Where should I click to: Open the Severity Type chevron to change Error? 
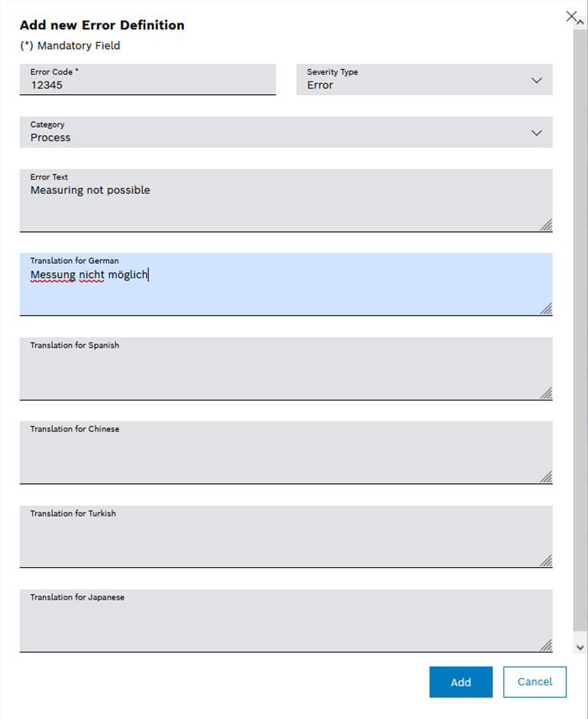click(x=537, y=81)
